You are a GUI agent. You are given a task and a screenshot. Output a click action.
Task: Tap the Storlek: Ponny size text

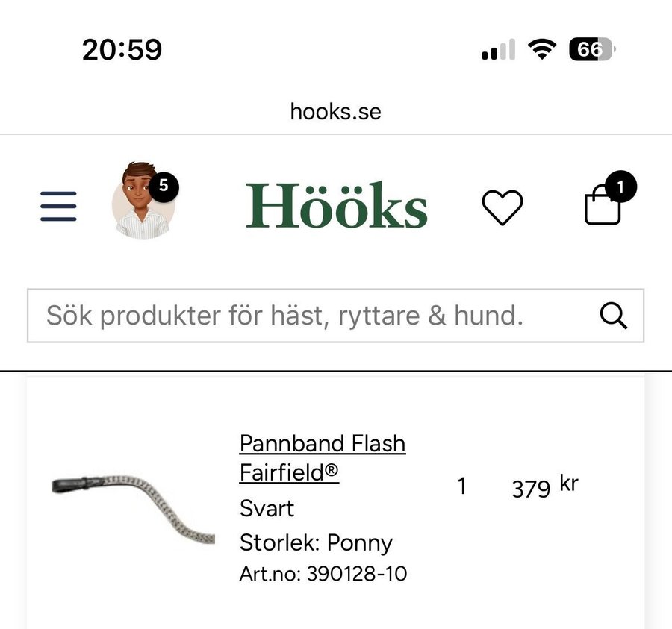(x=316, y=542)
